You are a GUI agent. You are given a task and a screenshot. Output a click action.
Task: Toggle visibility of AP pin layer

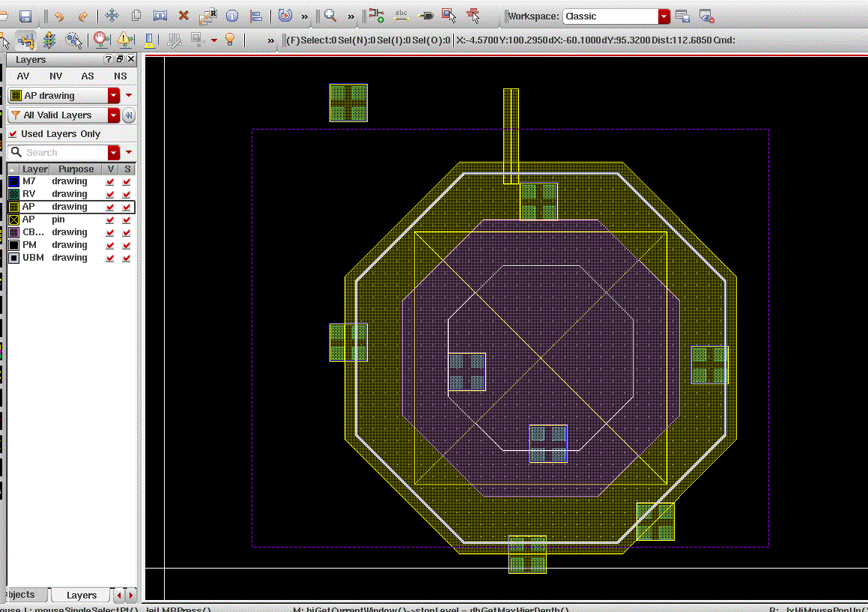point(110,220)
